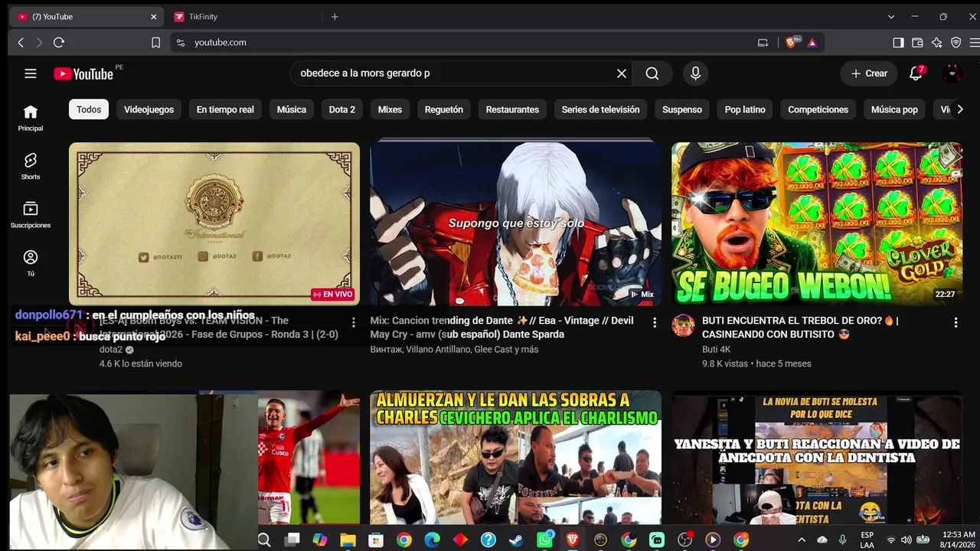980x551 pixels.
Task: Toggle the browser sidebar panel
Action: (898, 43)
